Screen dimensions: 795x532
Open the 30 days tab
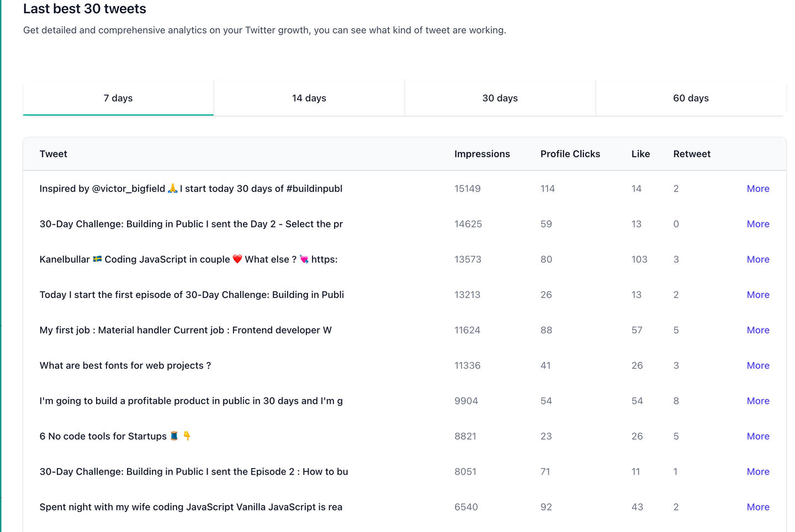pos(500,98)
